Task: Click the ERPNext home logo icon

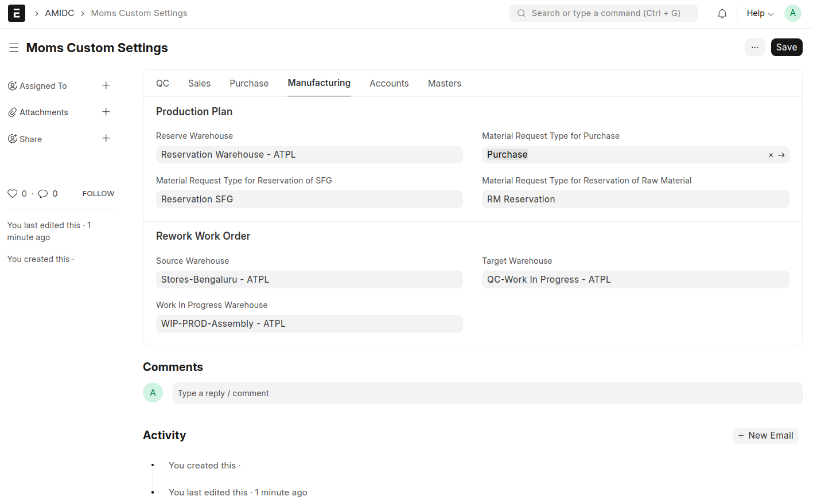Action: coord(17,13)
